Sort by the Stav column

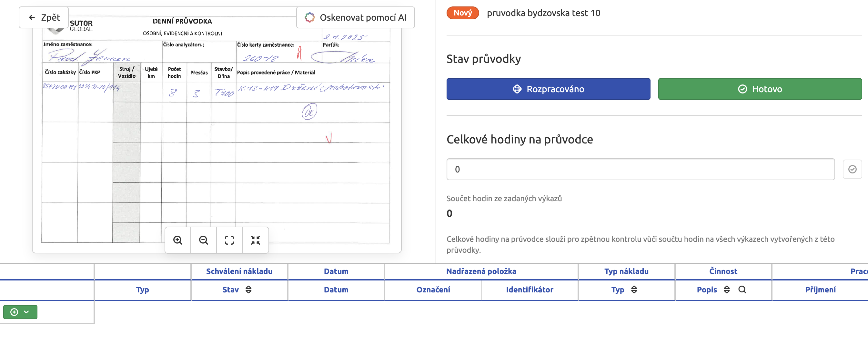248,289
